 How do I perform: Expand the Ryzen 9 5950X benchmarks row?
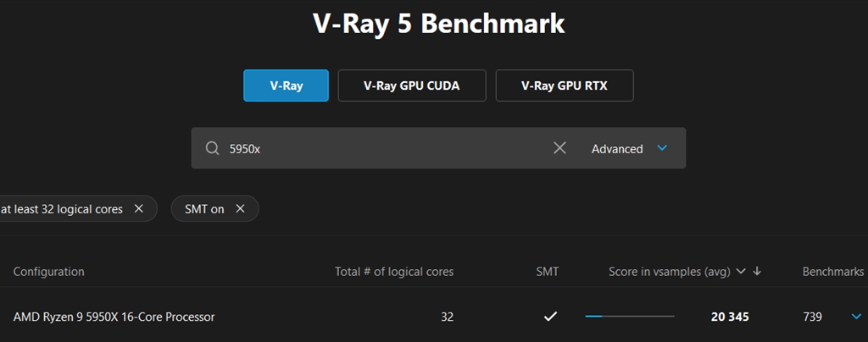click(855, 317)
